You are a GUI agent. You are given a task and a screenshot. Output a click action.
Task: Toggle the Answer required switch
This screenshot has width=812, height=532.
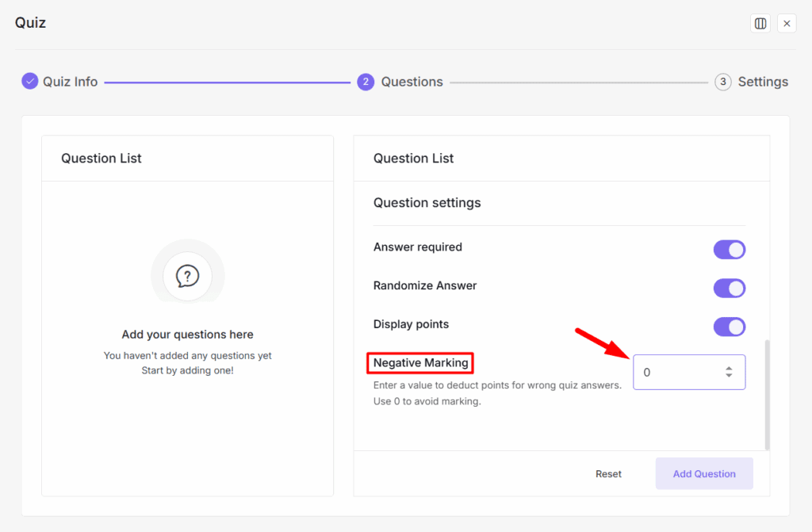point(729,250)
